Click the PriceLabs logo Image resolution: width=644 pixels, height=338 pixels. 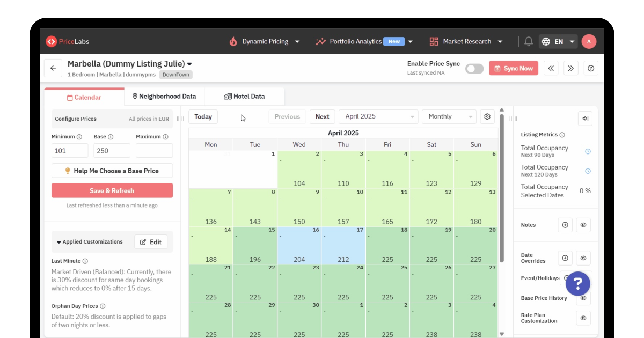[67, 41]
